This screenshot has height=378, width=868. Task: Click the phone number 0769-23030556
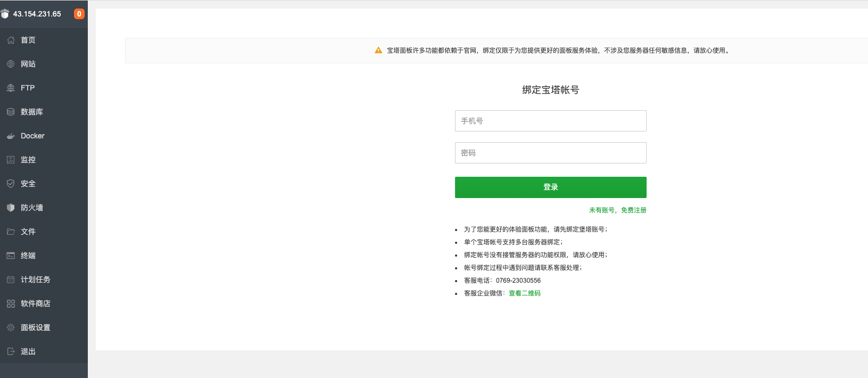[518, 281]
